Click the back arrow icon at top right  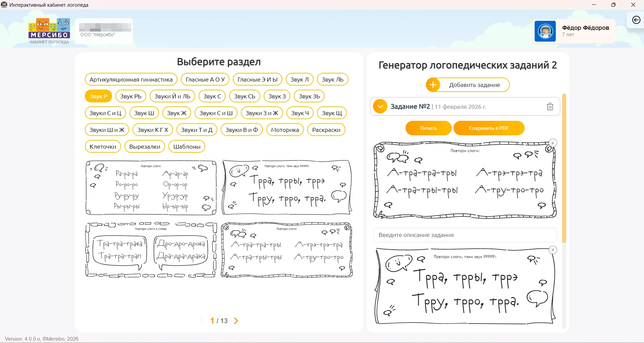click(636, 20)
